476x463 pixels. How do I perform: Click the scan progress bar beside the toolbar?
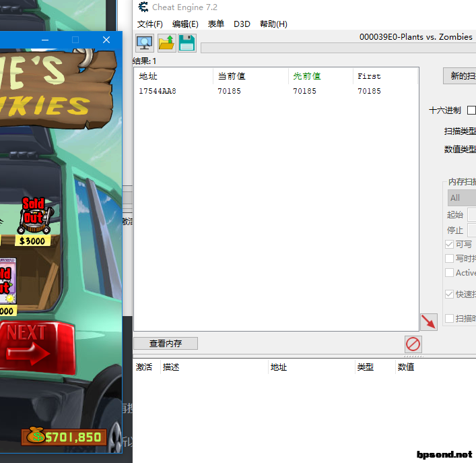(338, 48)
